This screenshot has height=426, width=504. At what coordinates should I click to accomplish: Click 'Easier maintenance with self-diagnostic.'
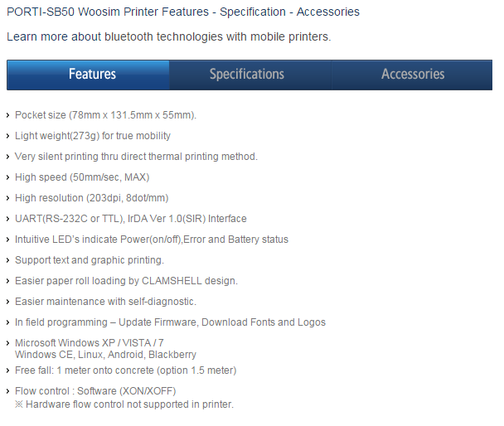click(x=105, y=302)
